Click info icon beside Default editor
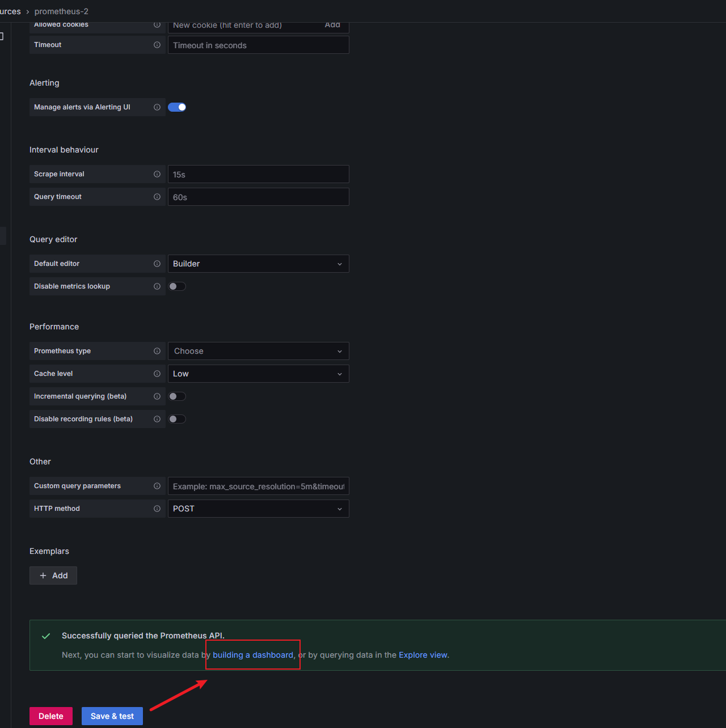The height and width of the screenshot is (728, 726). 157,264
